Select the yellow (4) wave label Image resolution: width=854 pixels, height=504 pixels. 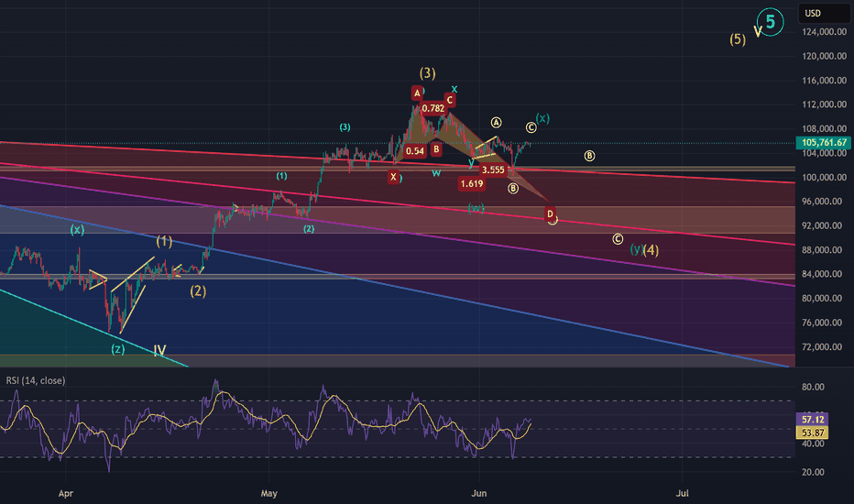[651, 250]
